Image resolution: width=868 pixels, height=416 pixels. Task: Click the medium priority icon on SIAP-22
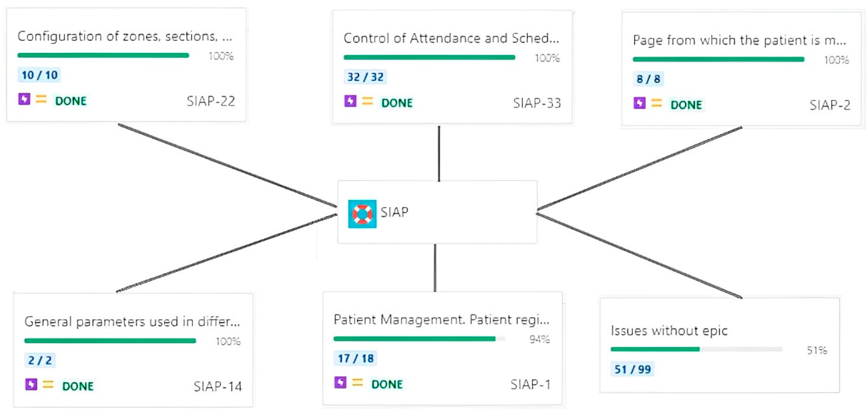pyautogui.click(x=41, y=99)
